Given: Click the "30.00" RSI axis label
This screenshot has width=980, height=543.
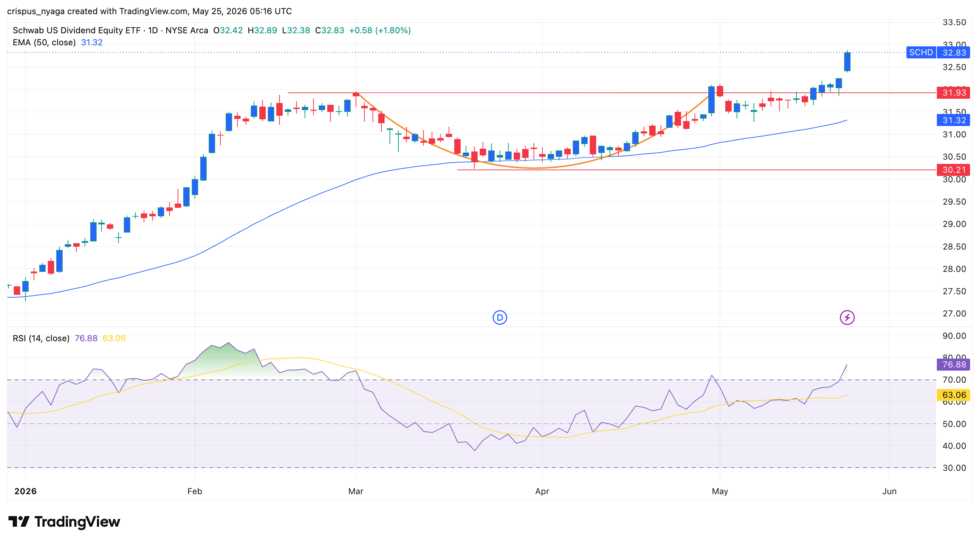Looking at the screenshot, I should coord(954,468).
